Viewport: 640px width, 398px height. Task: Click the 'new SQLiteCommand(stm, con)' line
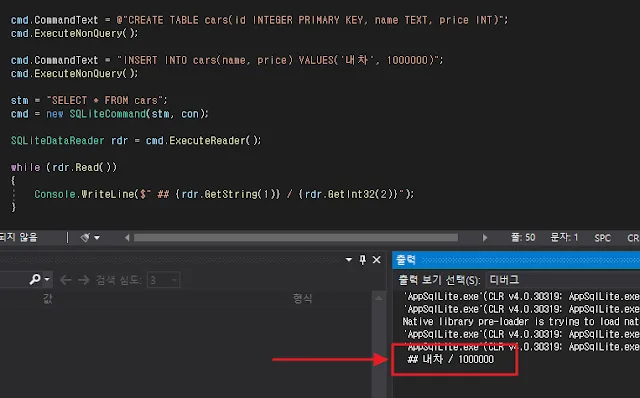[109, 113]
